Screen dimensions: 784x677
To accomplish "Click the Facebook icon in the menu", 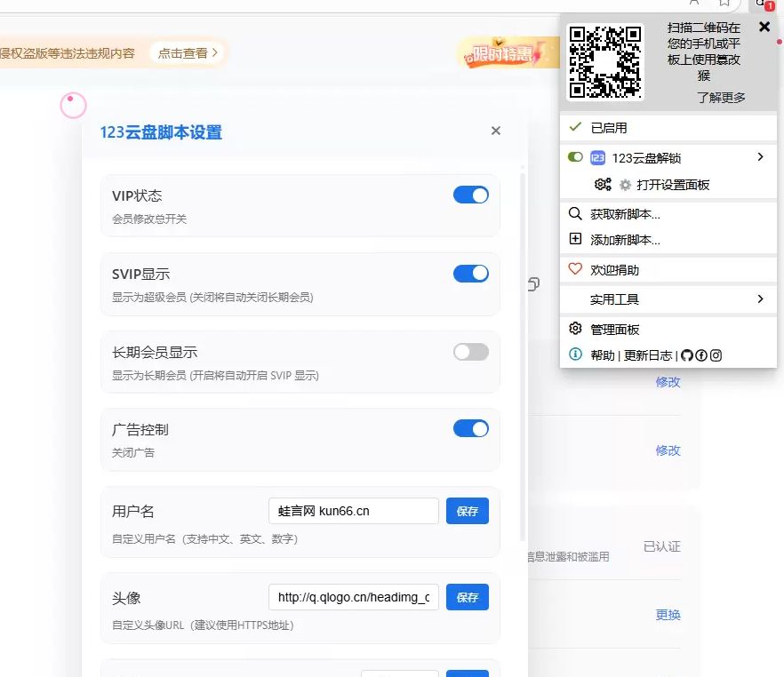I will tap(701, 354).
